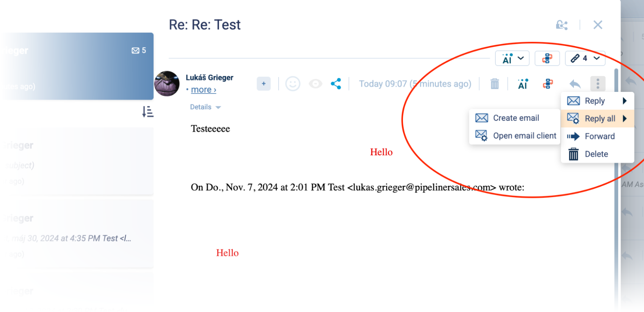Image resolution: width=644 pixels, height=312 pixels.
Task: Toggle the eye visibility icon
Action: [x=315, y=84]
